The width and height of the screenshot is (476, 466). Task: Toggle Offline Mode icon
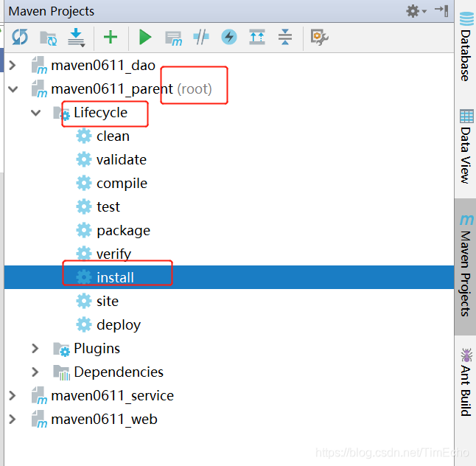(201, 37)
